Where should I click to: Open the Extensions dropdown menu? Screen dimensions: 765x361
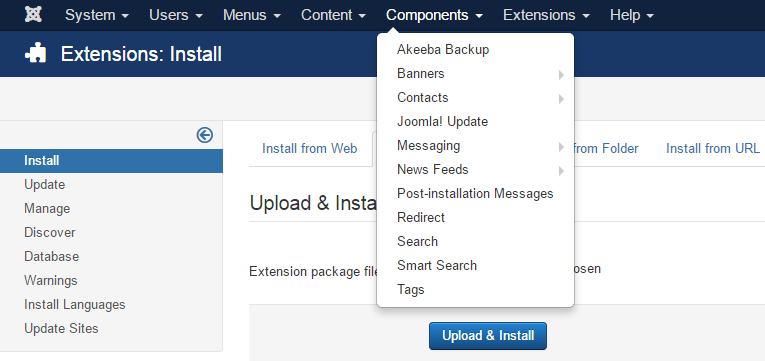(546, 15)
